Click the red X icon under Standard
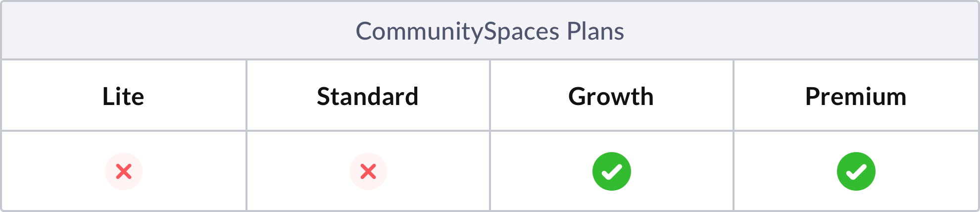Image resolution: width=980 pixels, height=212 pixels. pyautogui.click(x=368, y=171)
